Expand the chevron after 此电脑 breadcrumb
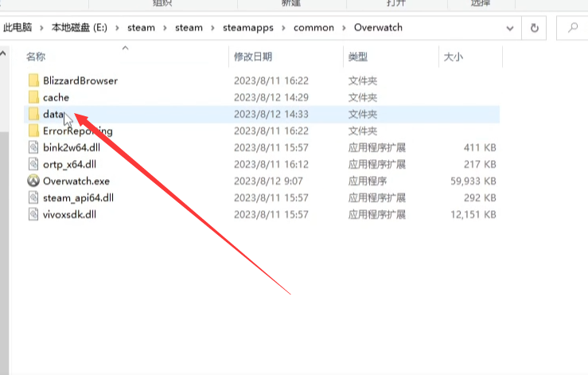Image resolution: width=588 pixels, height=375 pixels. click(41, 28)
